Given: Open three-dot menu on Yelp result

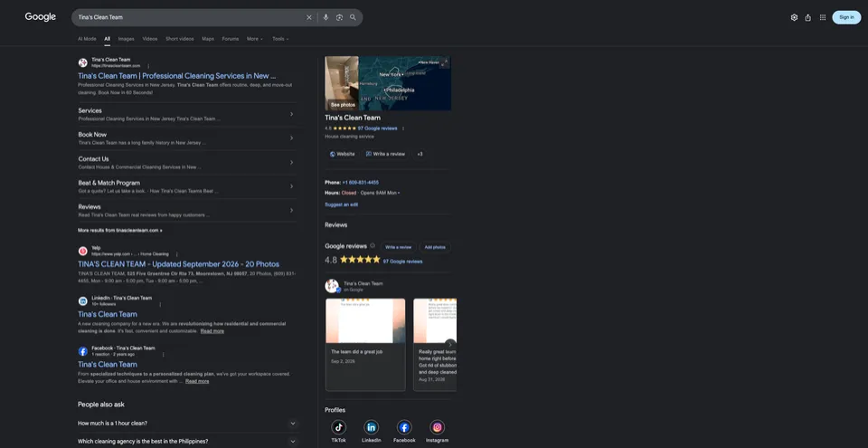Looking at the screenshot, I should pos(176,254).
